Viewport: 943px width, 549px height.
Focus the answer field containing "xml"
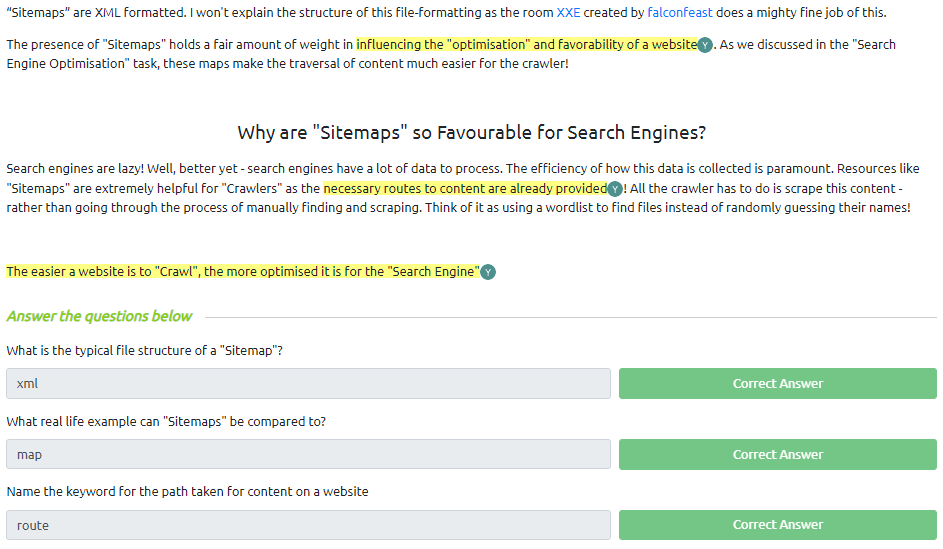pos(308,384)
